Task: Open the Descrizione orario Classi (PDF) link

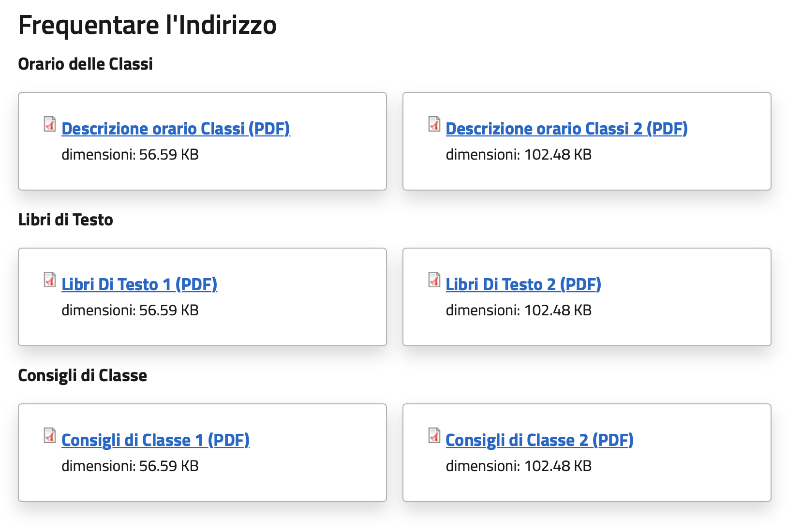Action: pos(176,129)
